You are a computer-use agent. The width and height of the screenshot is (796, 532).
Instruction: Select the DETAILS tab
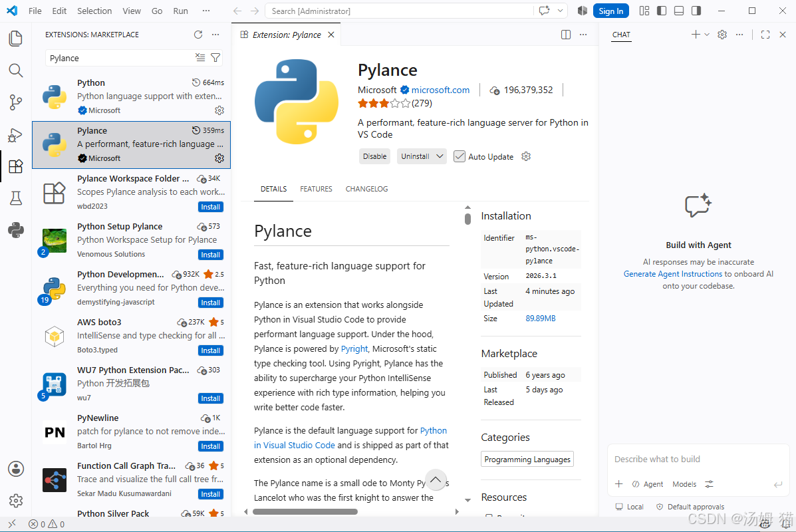273,189
